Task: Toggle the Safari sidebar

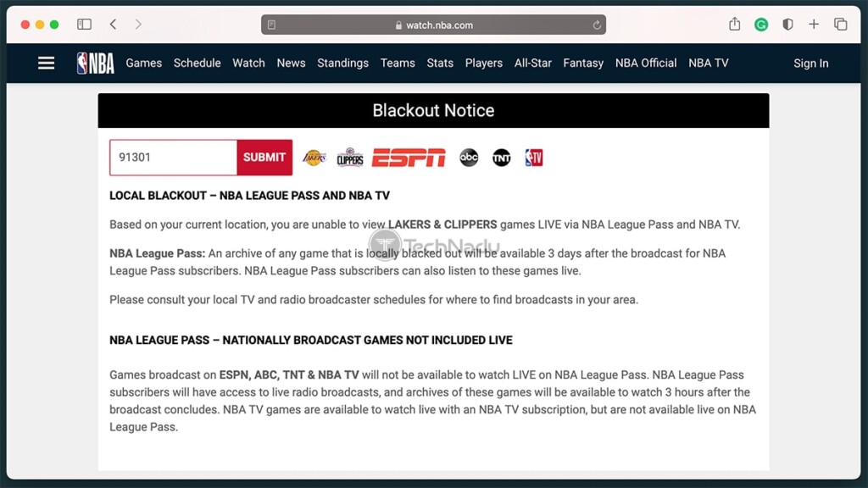Action: pos(84,25)
